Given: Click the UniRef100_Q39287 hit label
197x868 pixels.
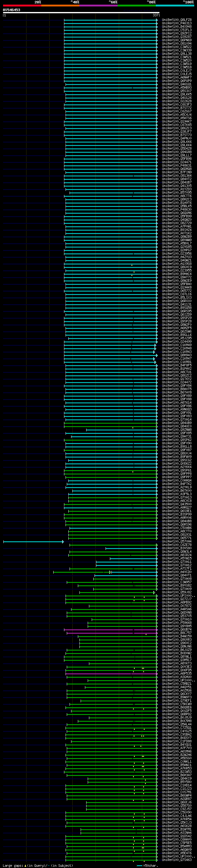Looking at the screenshot, I should 177,37.
